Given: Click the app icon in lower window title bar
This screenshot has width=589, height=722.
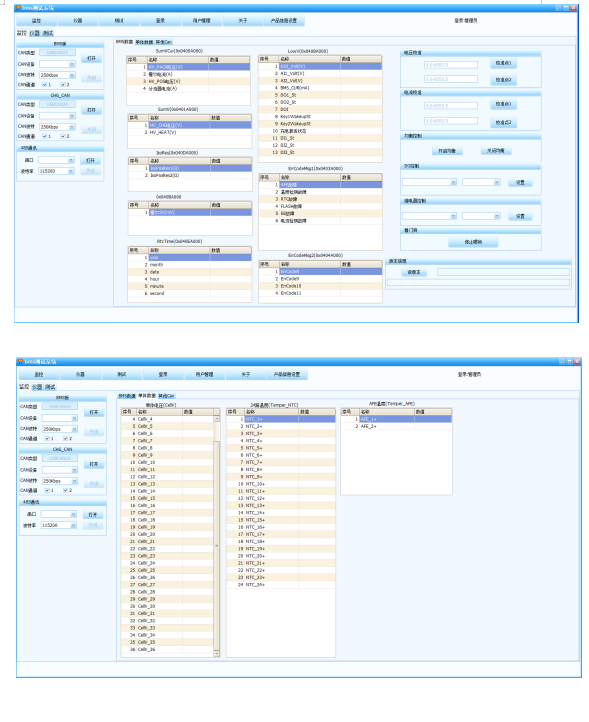Looking at the screenshot, I should (20, 361).
